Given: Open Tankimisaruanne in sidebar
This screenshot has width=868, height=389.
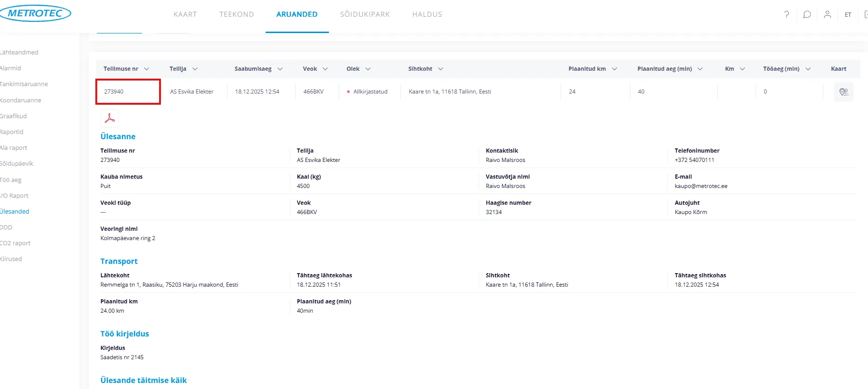Looking at the screenshot, I should coord(24,84).
